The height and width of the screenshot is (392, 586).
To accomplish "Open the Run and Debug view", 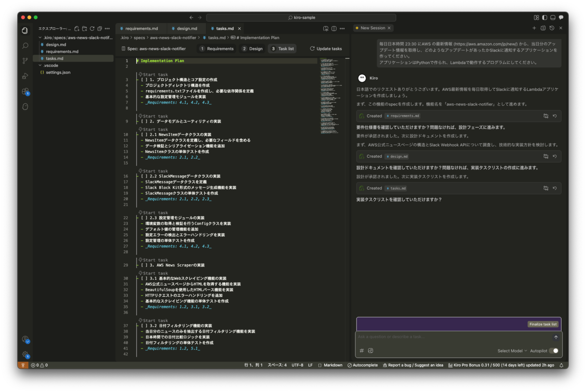I will click(x=25, y=76).
